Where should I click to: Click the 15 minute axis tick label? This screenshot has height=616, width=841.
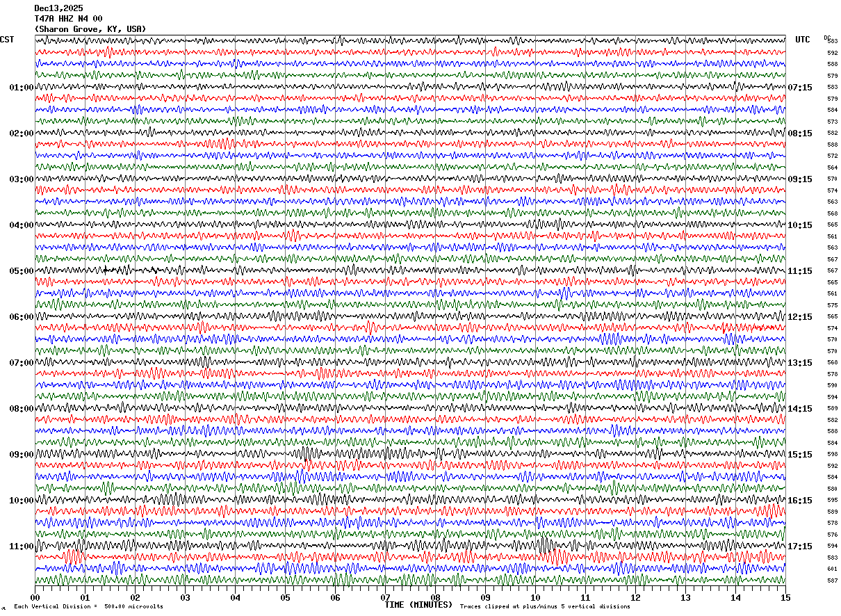tap(785, 598)
